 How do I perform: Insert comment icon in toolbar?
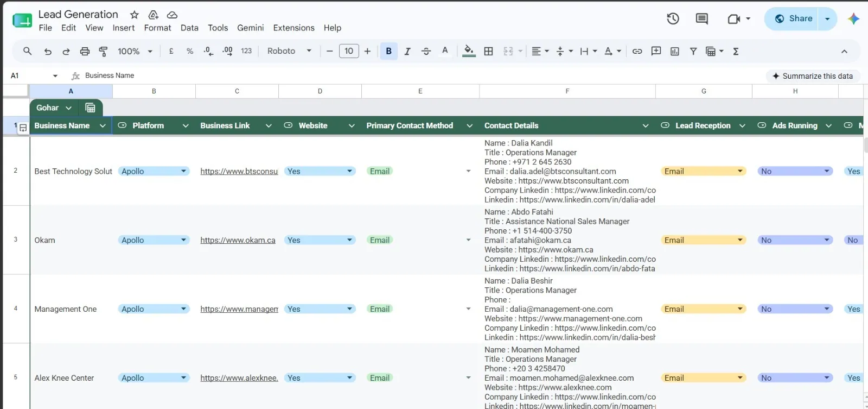[x=656, y=51]
